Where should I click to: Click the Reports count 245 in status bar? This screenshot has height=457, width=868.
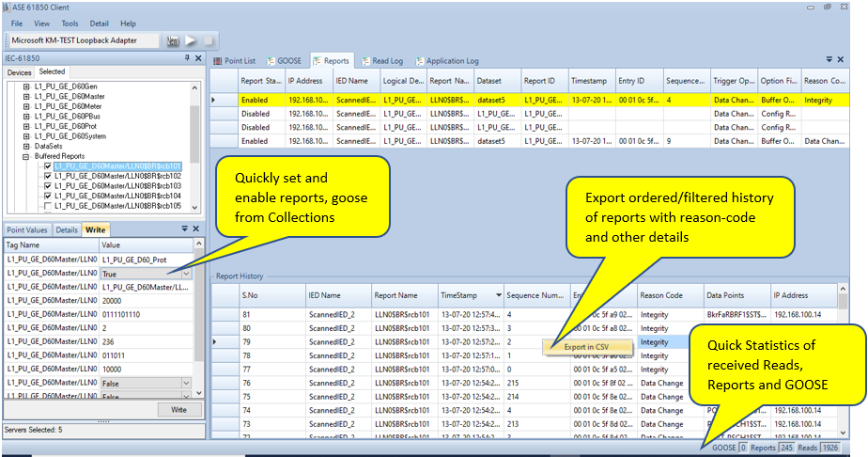click(786, 448)
